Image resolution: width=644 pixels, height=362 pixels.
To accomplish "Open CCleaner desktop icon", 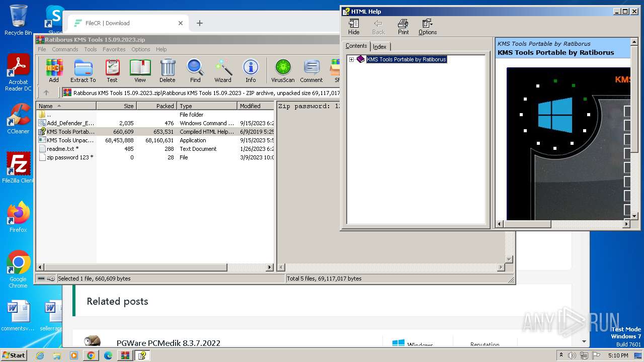I will (18, 119).
